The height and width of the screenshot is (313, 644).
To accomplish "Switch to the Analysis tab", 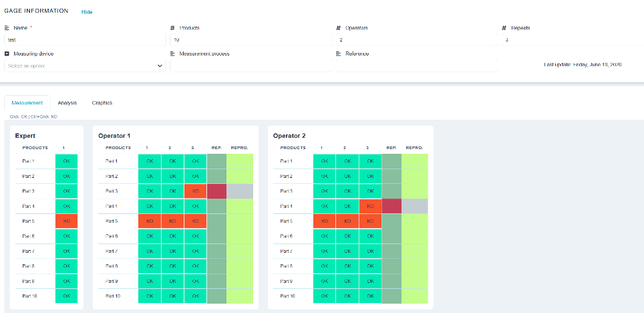I will tap(67, 103).
